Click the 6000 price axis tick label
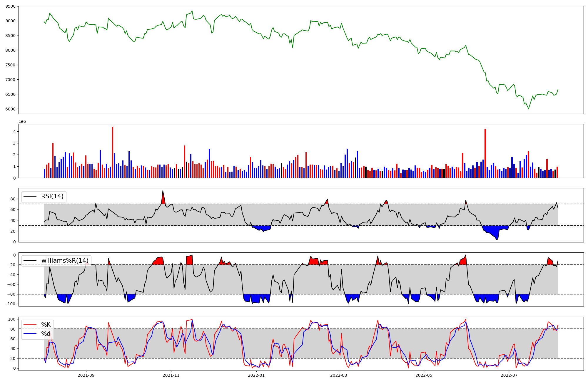Image resolution: width=588 pixels, height=382 pixels. 10,109
